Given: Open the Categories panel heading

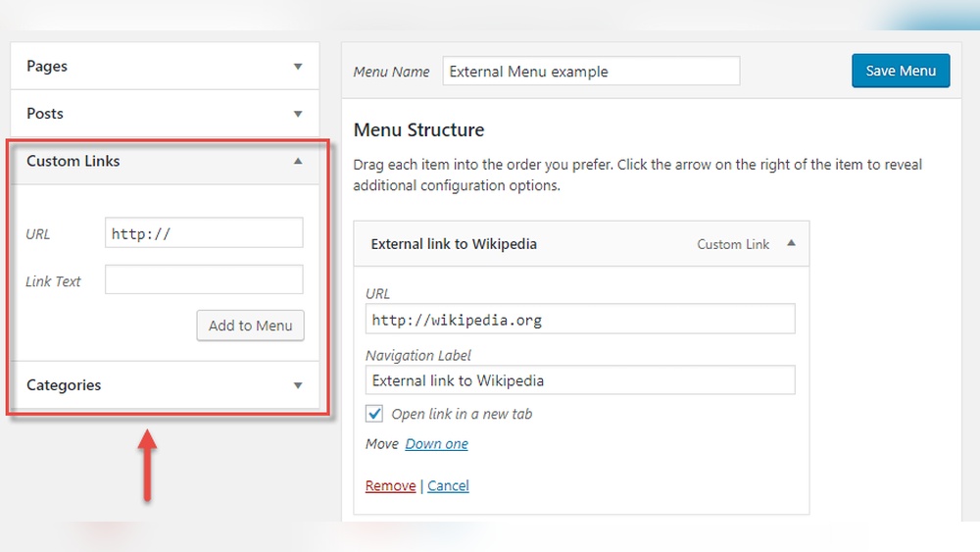Looking at the screenshot, I should [64, 385].
